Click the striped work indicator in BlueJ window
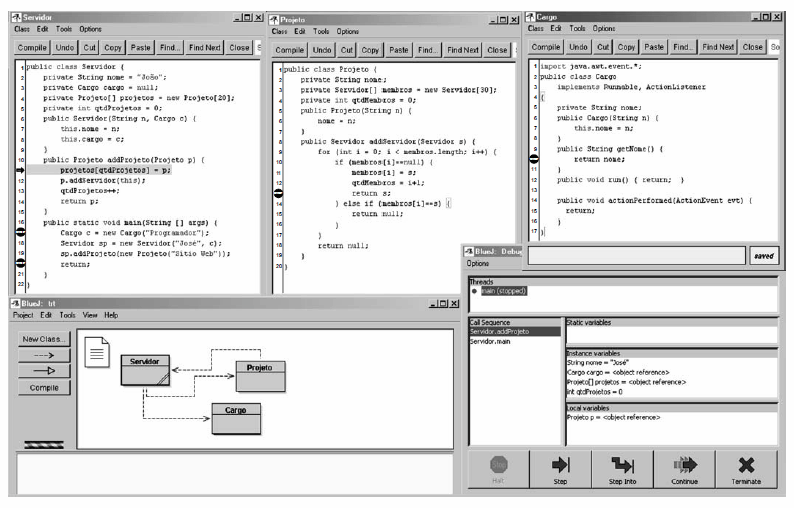The height and width of the screenshot is (508, 794). (x=44, y=445)
